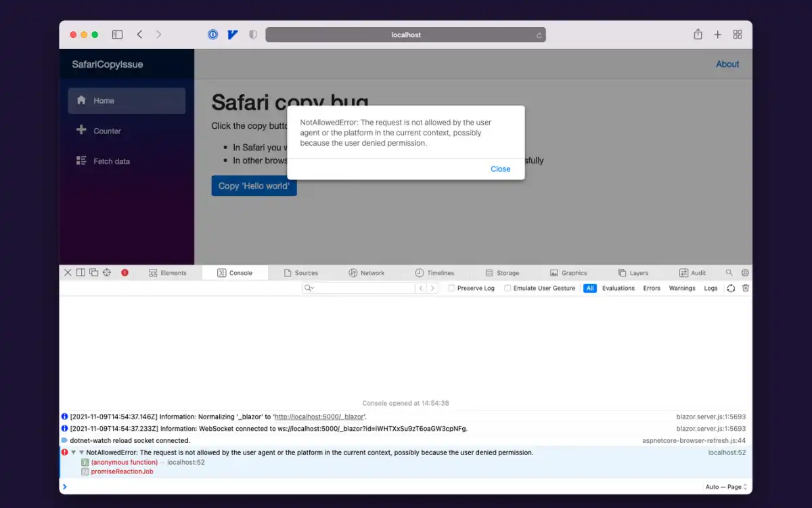
Task: Open the Auto — Page context dropdown
Action: 726,487
